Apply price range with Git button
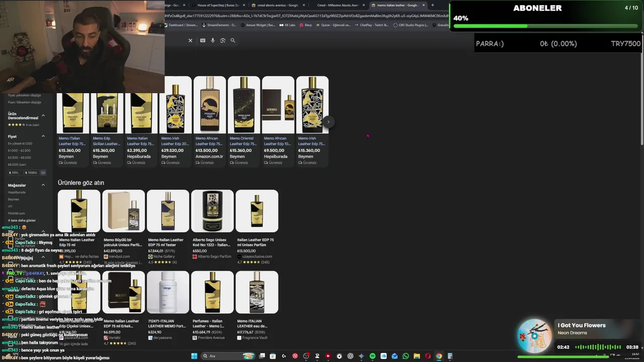 pyautogui.click(x=43, y=172)
